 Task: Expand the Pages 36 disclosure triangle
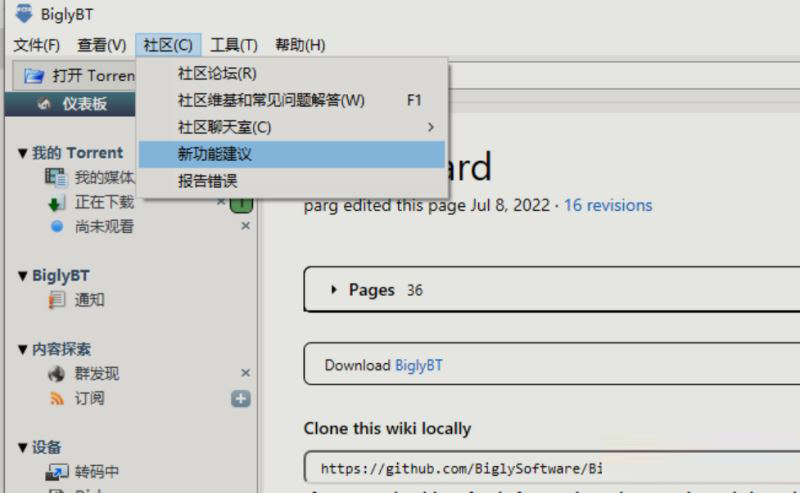(334, 290)
